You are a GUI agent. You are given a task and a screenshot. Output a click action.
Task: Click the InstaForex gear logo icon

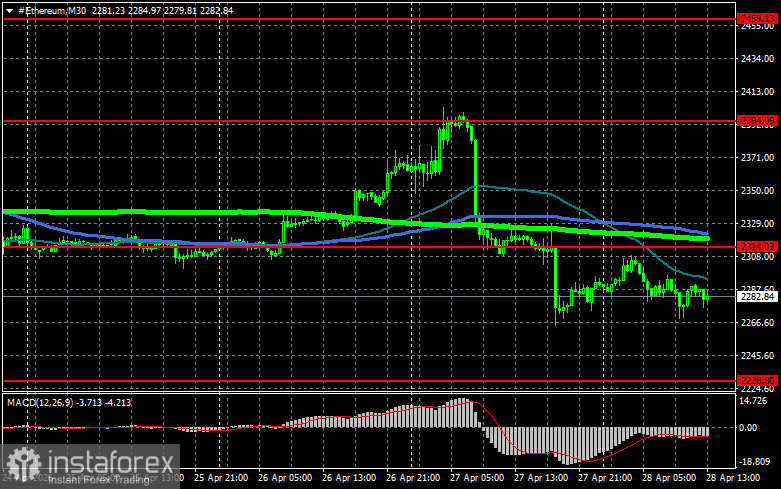[x=23, y=463]
